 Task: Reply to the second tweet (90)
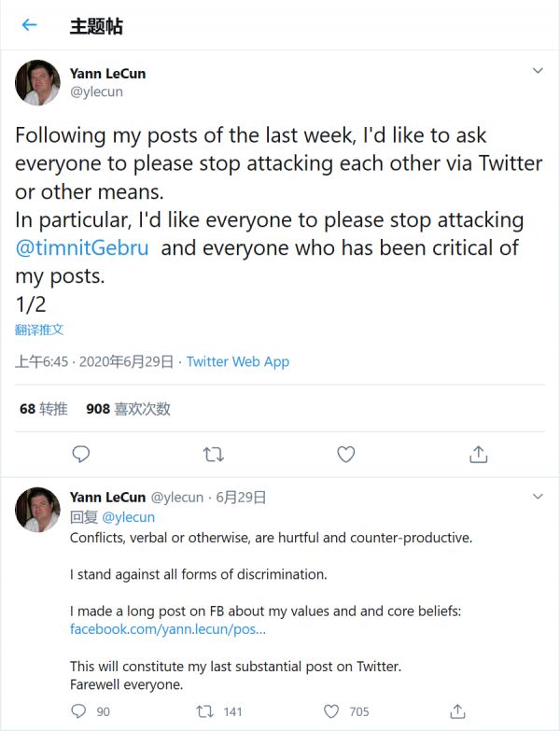pyautogui.click(x=80, y=710)
